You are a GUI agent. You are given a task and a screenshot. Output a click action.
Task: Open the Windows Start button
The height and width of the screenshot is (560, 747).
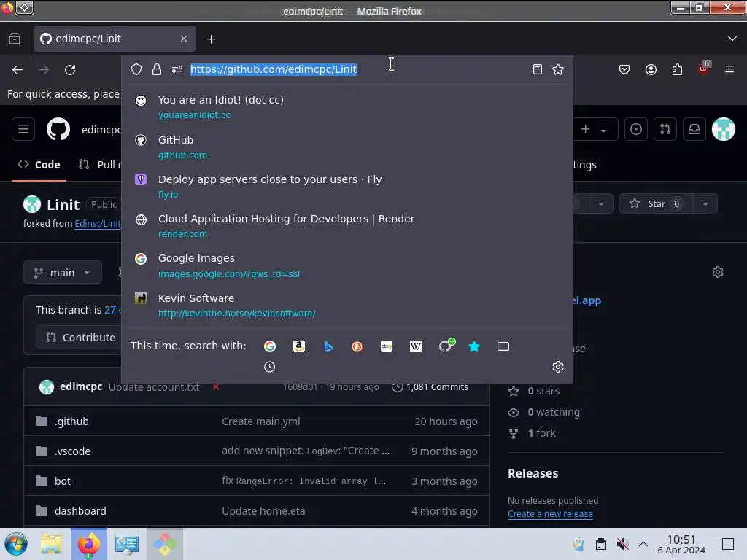click(x=16, y=544)
